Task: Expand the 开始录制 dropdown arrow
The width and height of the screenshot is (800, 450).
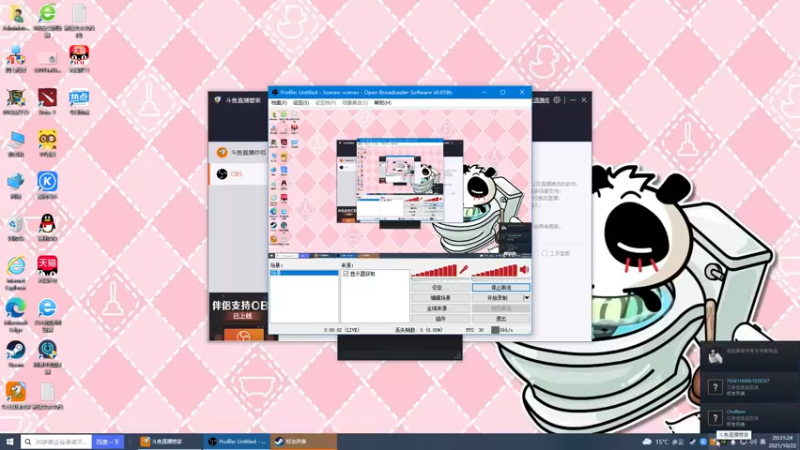Action: (x=527, y=297)
